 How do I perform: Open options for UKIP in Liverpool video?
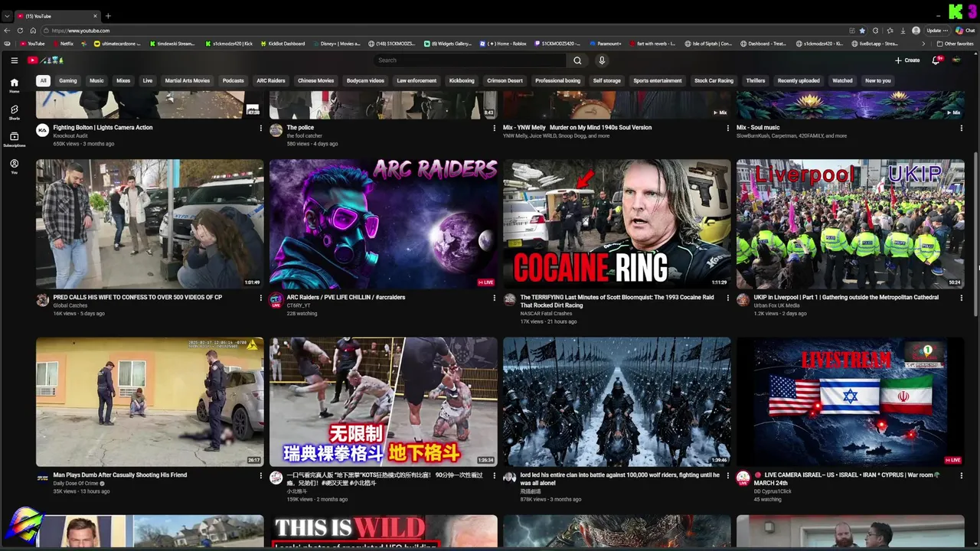[x=961, y=298]
